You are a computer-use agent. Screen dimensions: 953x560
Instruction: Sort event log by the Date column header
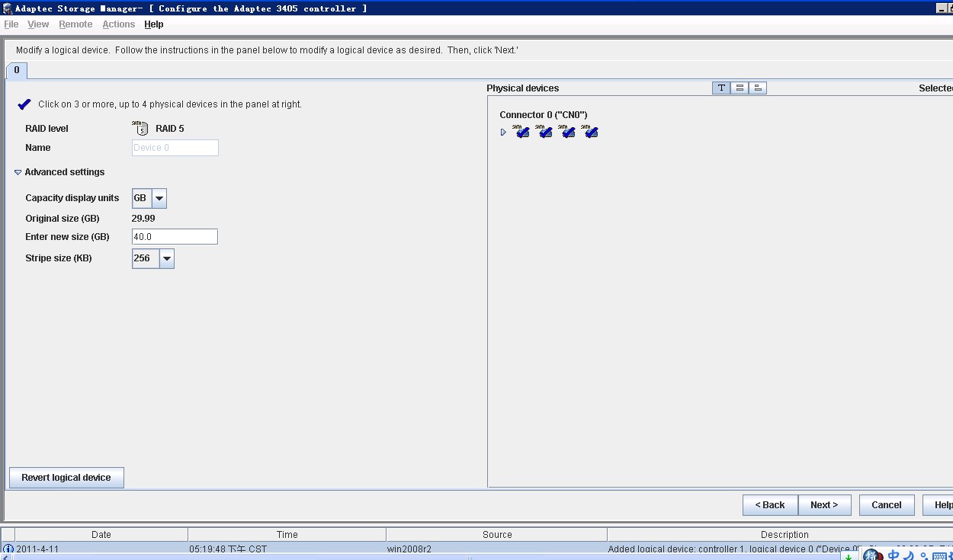coord(101,535)
